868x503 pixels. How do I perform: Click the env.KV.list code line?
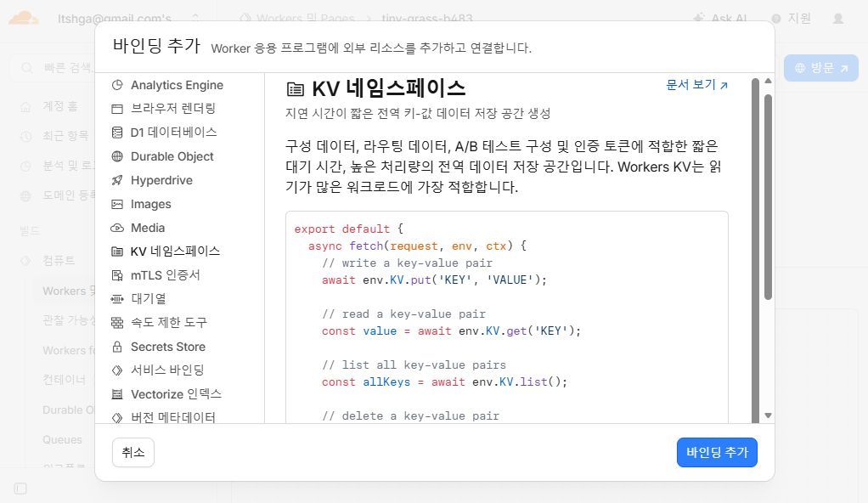pyautogui.click(x=444, y=382)
